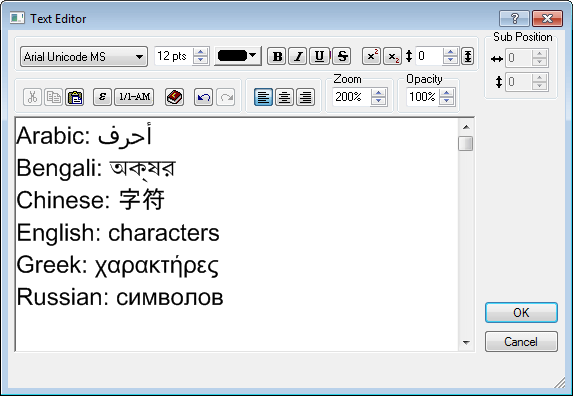
Task: Increase font size with up arrow
Action: pos(200,52)
